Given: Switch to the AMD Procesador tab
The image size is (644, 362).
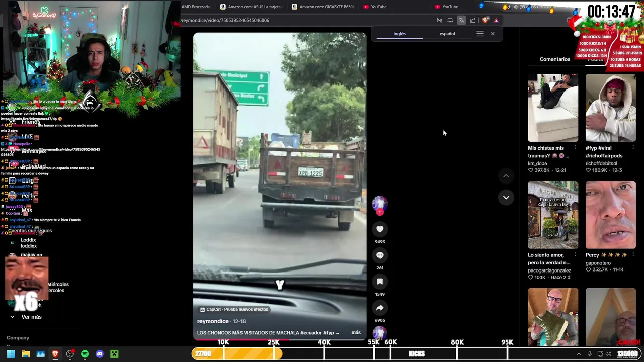Looking at the screenshot, I should (197, 7).
